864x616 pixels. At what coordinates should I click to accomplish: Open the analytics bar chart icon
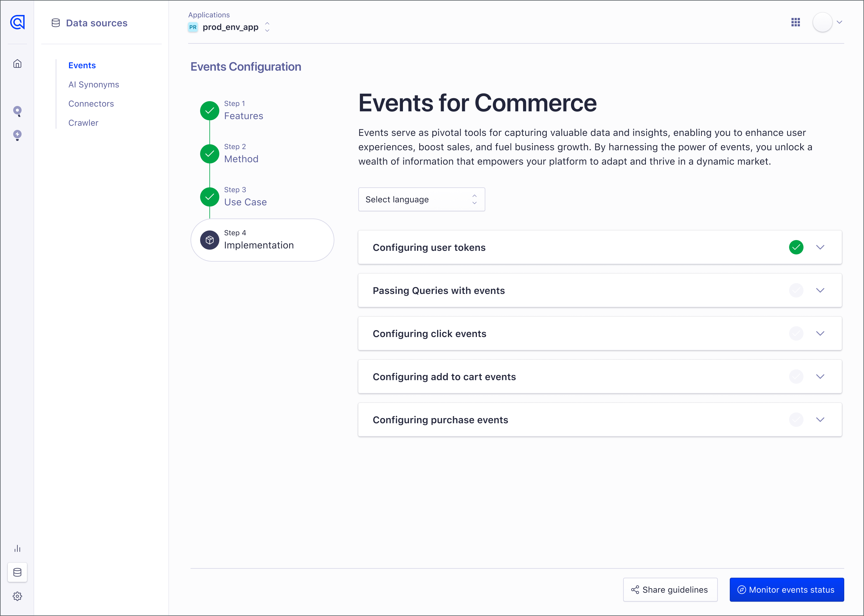tap(17, 548)
